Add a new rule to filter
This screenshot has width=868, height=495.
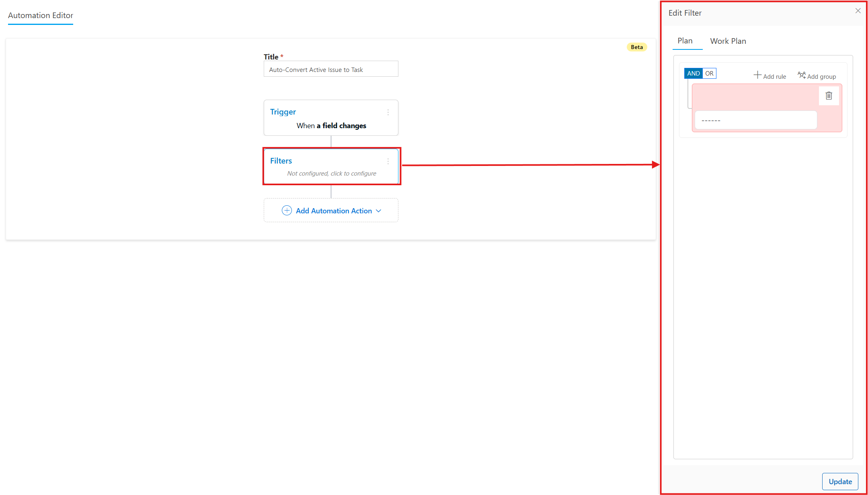(x=770, y=76)
